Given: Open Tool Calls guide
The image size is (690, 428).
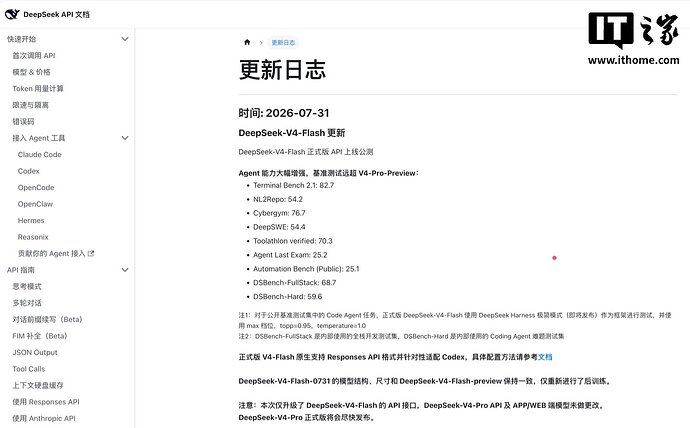Looking at the screenshot, I should [x=29, y=369].
